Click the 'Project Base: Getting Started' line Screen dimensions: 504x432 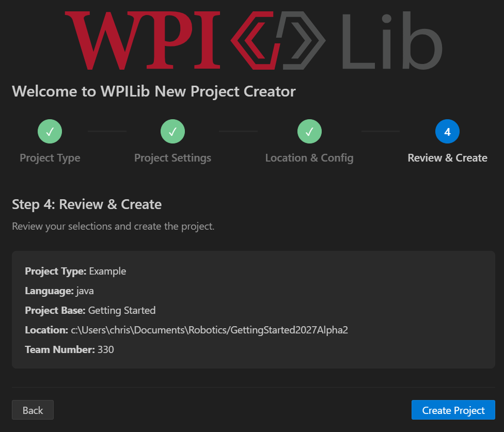pyautogui.click(x=90, y=310)
